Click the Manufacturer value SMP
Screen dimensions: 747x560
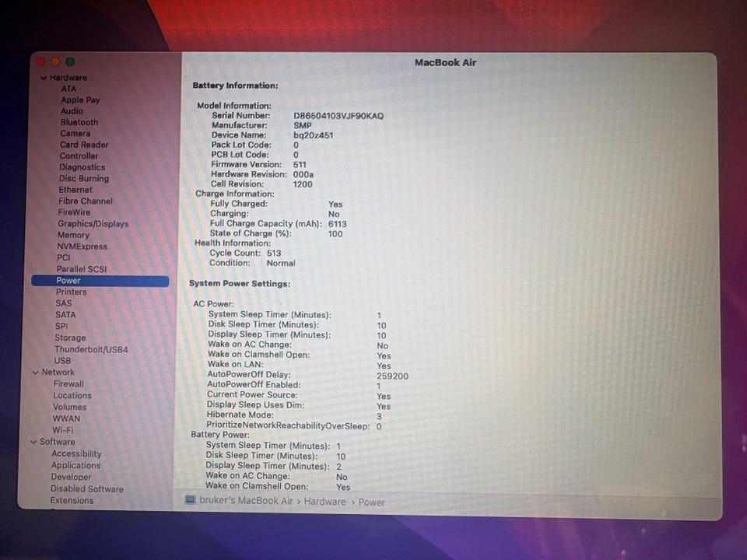point(302,125)
